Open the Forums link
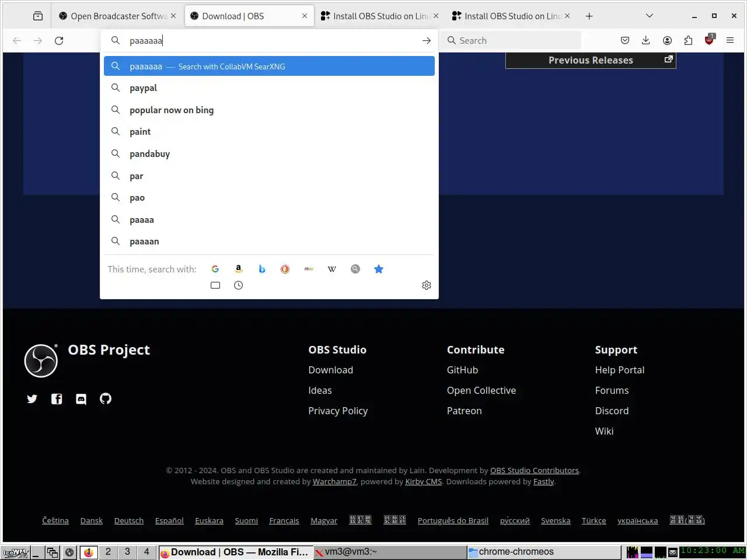747x560 pixels. 612,390
